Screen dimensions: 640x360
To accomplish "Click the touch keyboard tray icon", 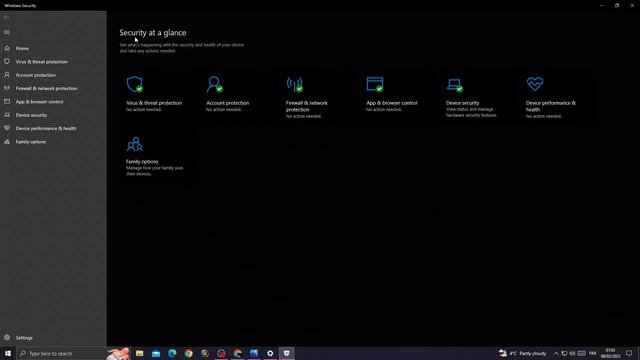I will point(582,353).
